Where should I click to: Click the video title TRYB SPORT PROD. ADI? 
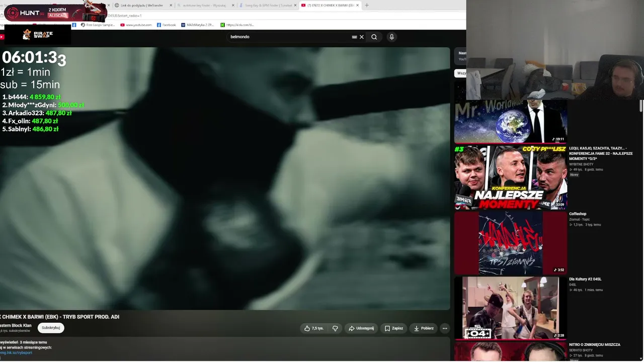tap(60, 317)
